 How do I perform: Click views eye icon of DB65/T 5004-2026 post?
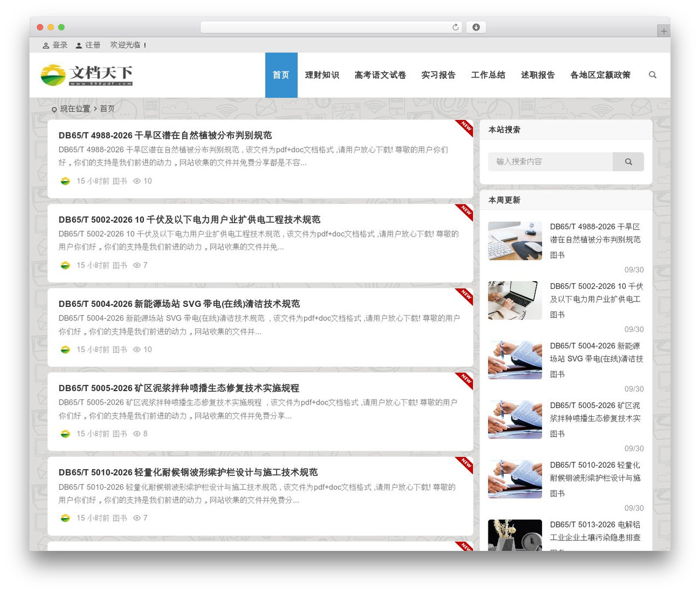click(137, 350)
